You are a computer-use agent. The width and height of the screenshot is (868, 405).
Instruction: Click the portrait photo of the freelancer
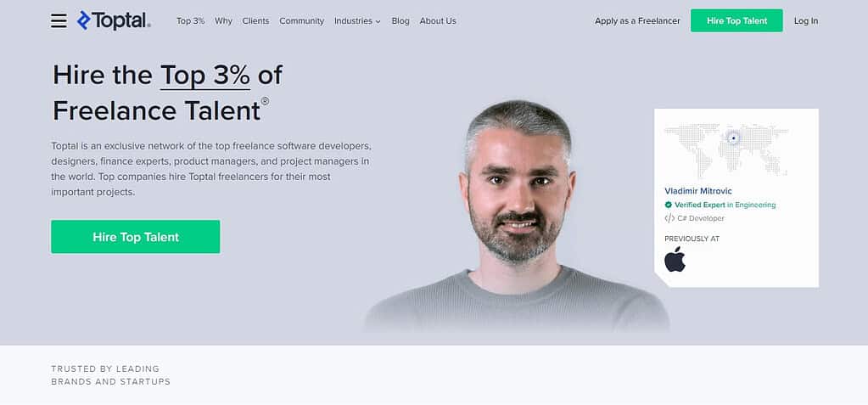click(x=517, y=216)
